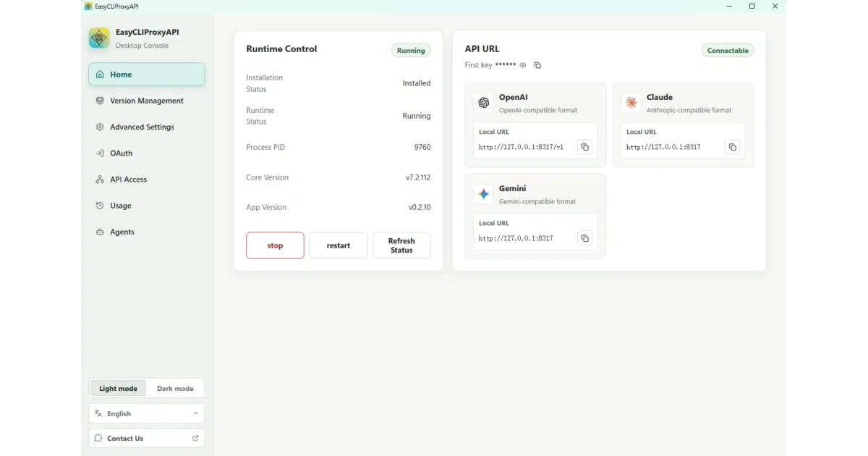Select the Claude URL field text
The height and width of the screenshot is (456, 868).
(x=663, y=147)
